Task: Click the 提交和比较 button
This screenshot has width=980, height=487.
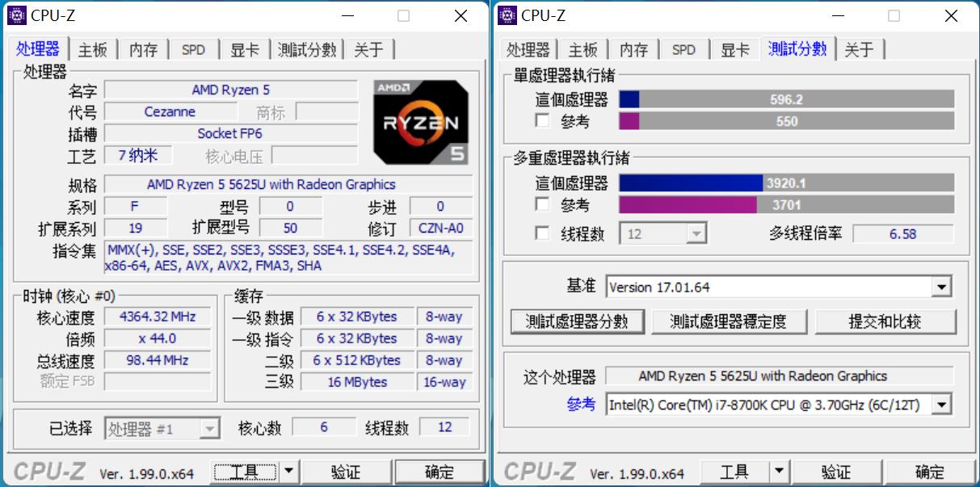Action: (x=886, y=321)
